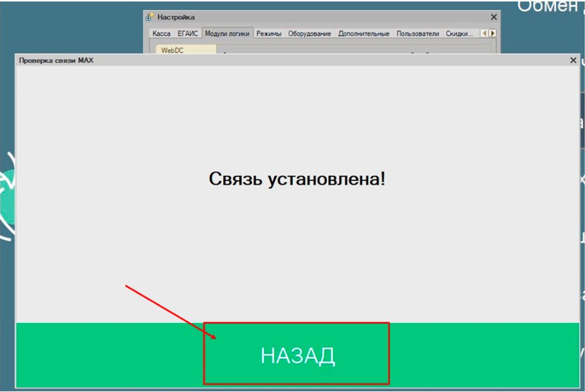This screenshot has width=585, height=392.
Task: Go to the Оборудование tab
Action: pyautogui.click(x=309, y=34)
